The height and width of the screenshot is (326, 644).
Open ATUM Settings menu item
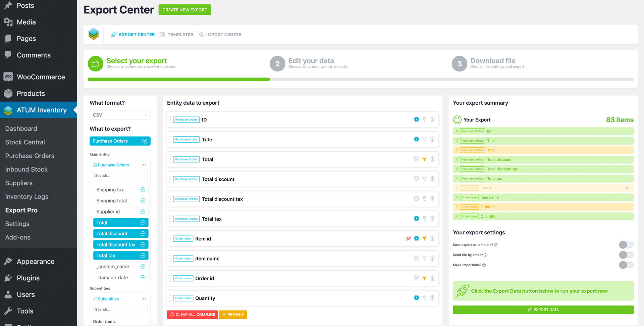(x=17, y=224)
